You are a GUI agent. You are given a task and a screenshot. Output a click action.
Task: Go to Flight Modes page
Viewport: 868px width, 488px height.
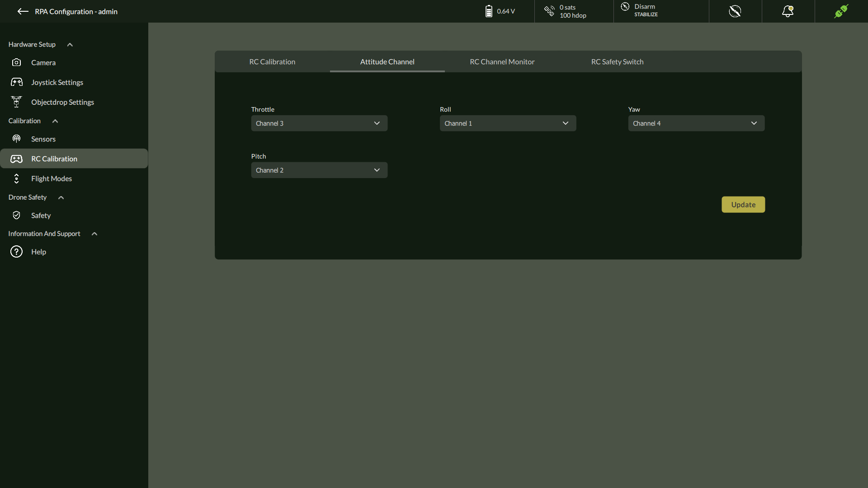coord(52,178)
